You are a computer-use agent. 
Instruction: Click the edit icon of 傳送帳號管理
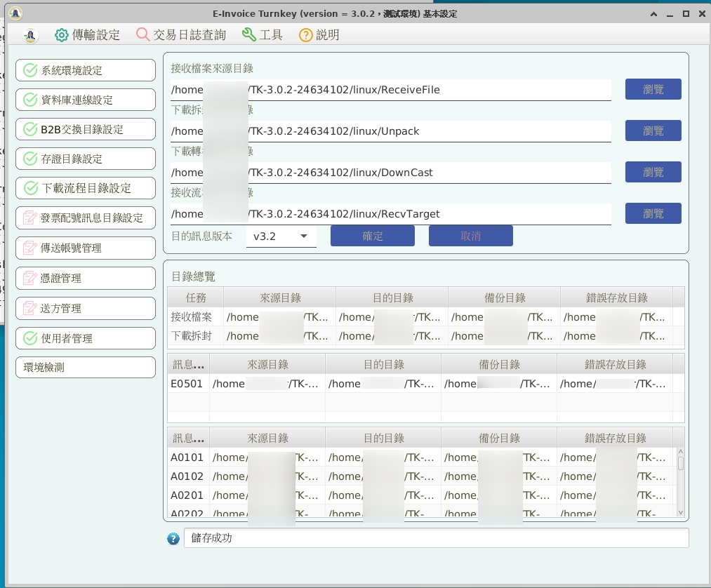point(30,248)
